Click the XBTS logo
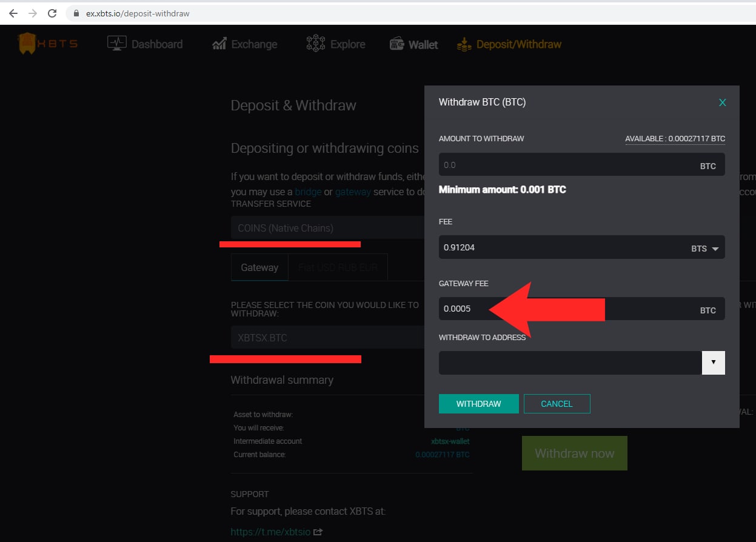756x542 pixels. [x=47, y=44]
